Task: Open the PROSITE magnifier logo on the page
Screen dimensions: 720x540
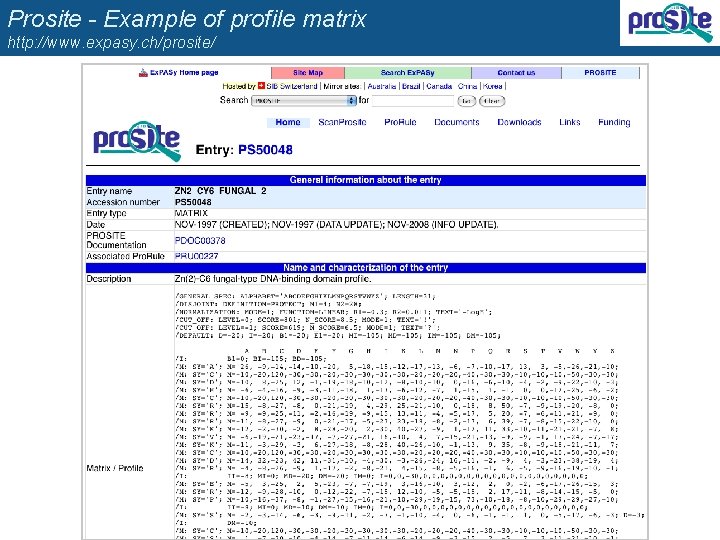Action: 137,141
